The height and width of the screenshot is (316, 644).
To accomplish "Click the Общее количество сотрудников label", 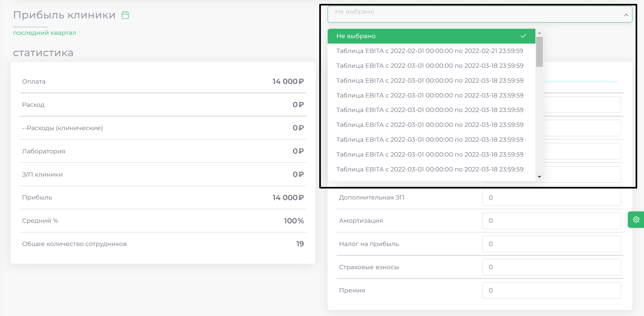I will 74,244.
